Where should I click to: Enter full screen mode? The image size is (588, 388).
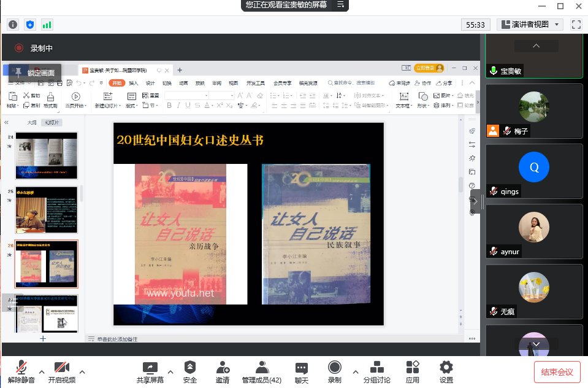pyautogui.click(x=576, y=25)
